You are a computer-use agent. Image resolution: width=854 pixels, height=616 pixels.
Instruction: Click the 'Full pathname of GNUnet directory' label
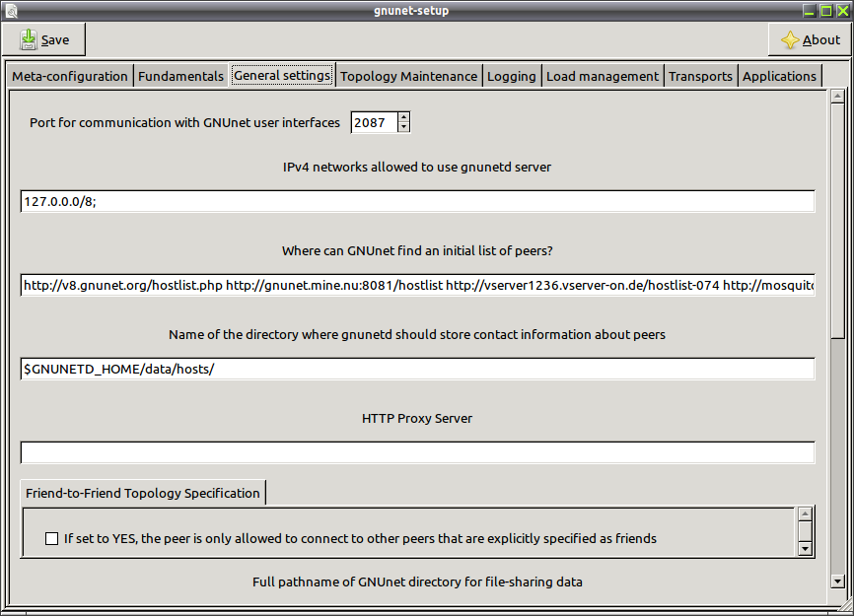tap(417, 582)
